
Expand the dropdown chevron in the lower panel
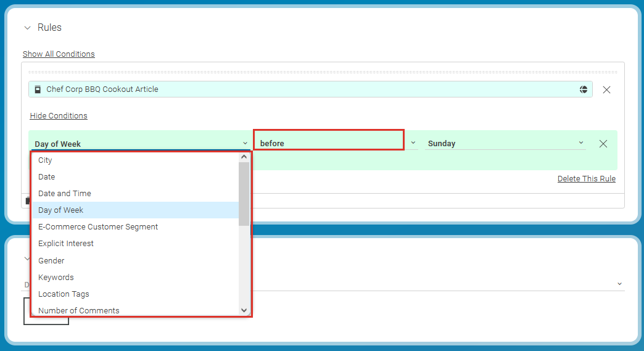click(619, 284)
